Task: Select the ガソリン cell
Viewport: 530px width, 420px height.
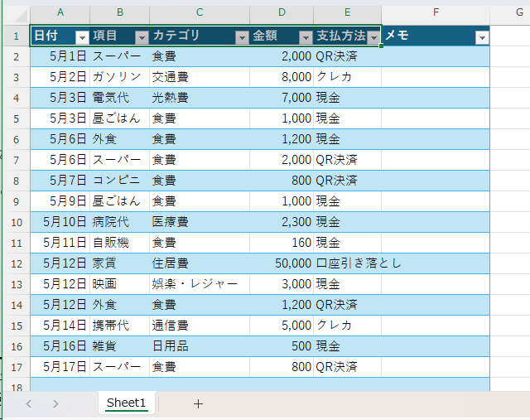Action: coord(120,77)
